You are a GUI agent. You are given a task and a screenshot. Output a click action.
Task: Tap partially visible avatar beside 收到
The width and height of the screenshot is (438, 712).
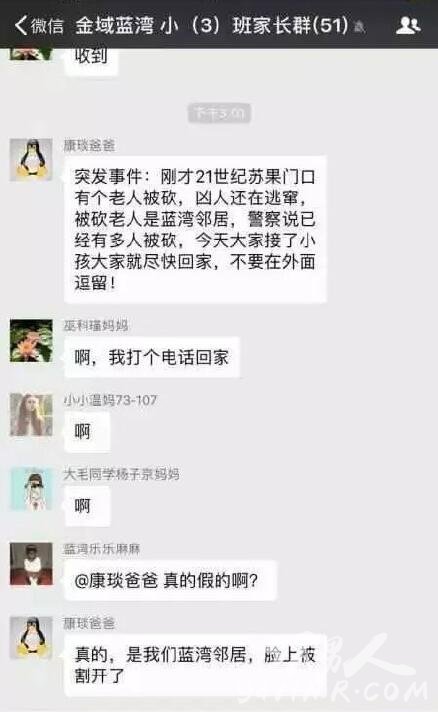tap(31, 54)
